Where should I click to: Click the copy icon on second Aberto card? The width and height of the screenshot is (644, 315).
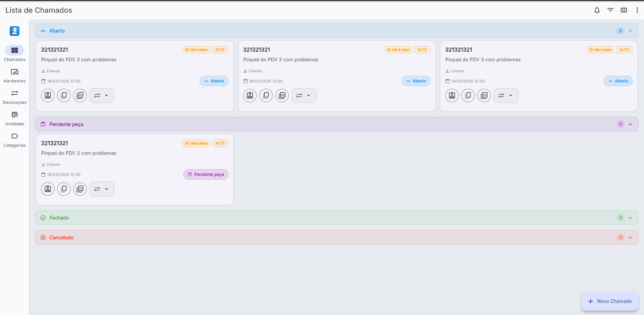point(266,96)
